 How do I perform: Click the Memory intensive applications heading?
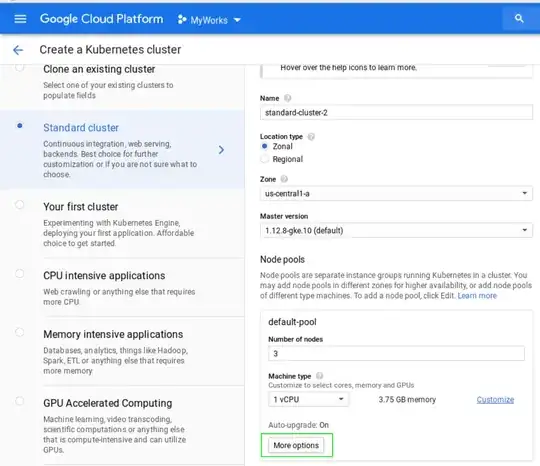[113, 334]
